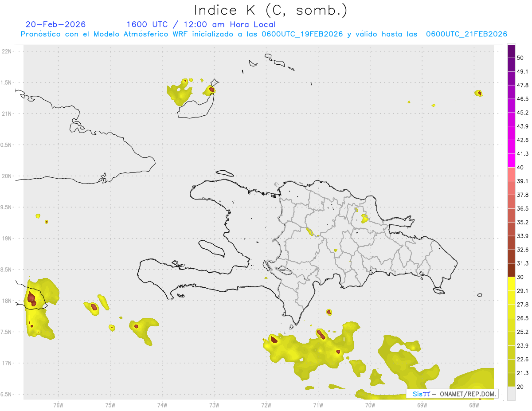
Task: Click the '27.8' value on the color scale
Action: (x=523, y=305)
